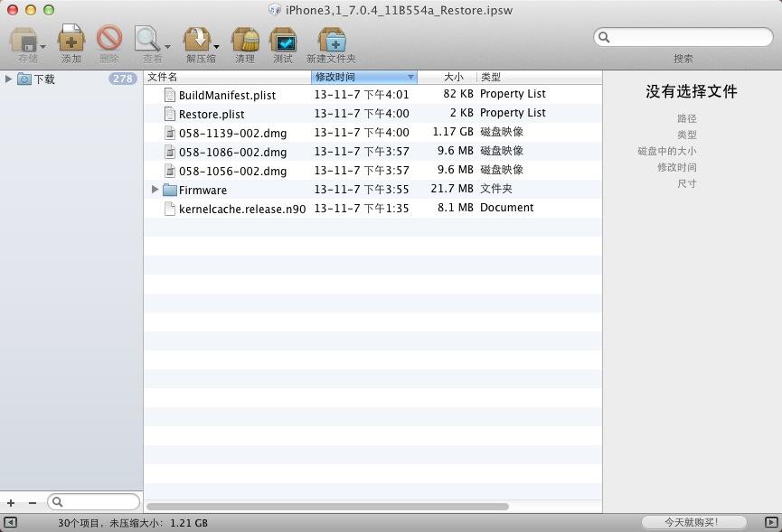782x532 pixels.
Task: Click the Restore.plist file icon
Action: pyautogui.click(x=170, y=114)
